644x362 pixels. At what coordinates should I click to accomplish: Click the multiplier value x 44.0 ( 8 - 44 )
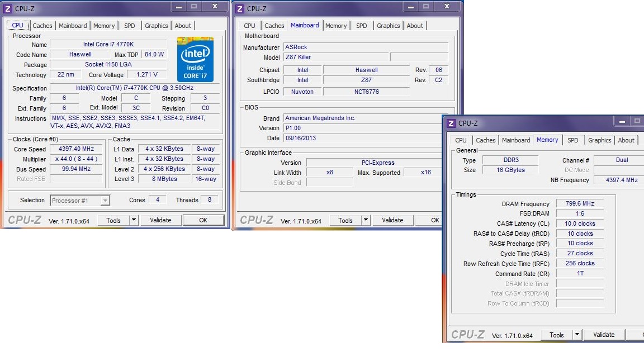[77, 159]
